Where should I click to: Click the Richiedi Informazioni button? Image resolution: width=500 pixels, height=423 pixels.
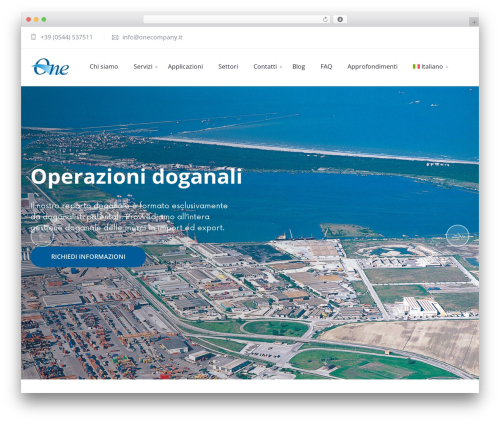click(88, 257)
